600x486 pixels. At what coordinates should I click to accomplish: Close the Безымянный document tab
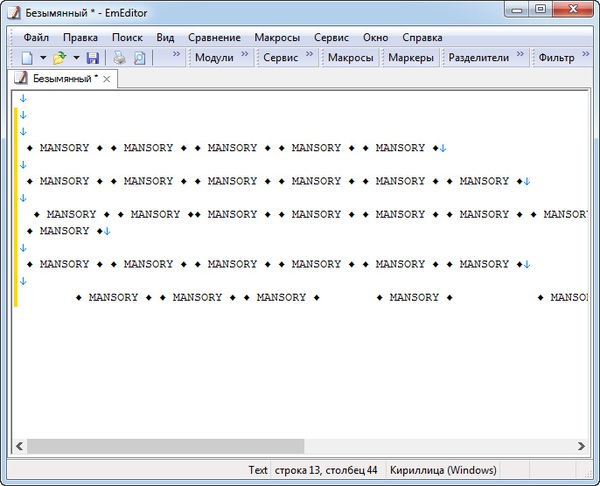(108, 78)
